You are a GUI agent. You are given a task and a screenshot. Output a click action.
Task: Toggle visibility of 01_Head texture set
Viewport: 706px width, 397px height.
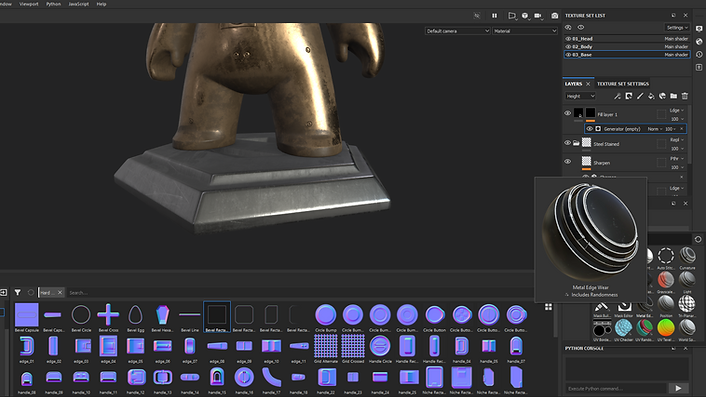(x=568, y=39)
